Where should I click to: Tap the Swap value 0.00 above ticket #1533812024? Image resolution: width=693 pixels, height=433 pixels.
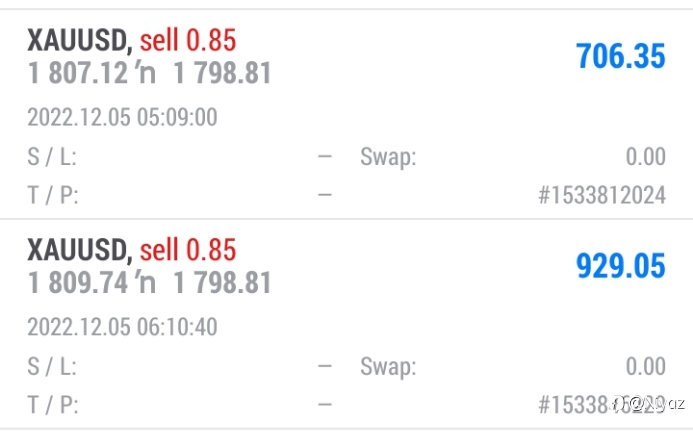click(x=646, y=156)
